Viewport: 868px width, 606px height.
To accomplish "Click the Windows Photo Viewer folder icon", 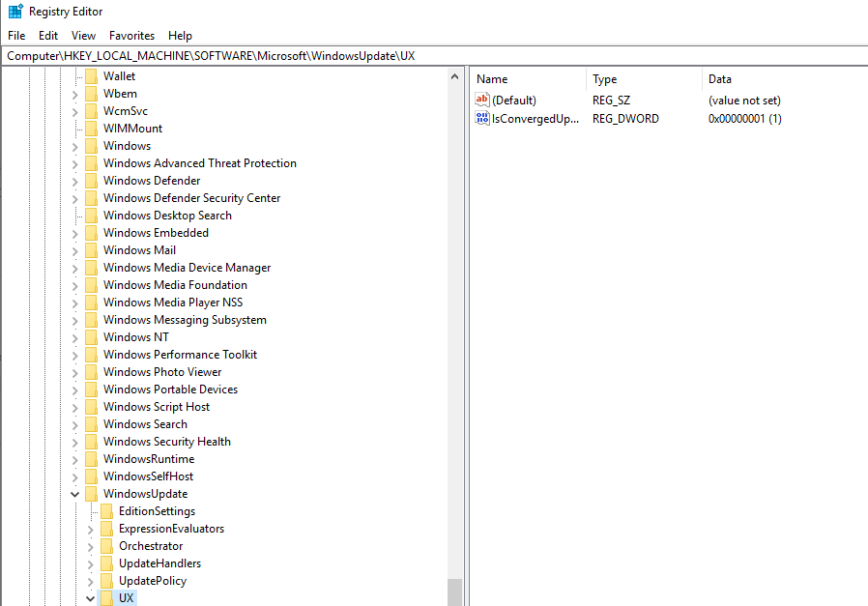I will [x=91, y=372].
